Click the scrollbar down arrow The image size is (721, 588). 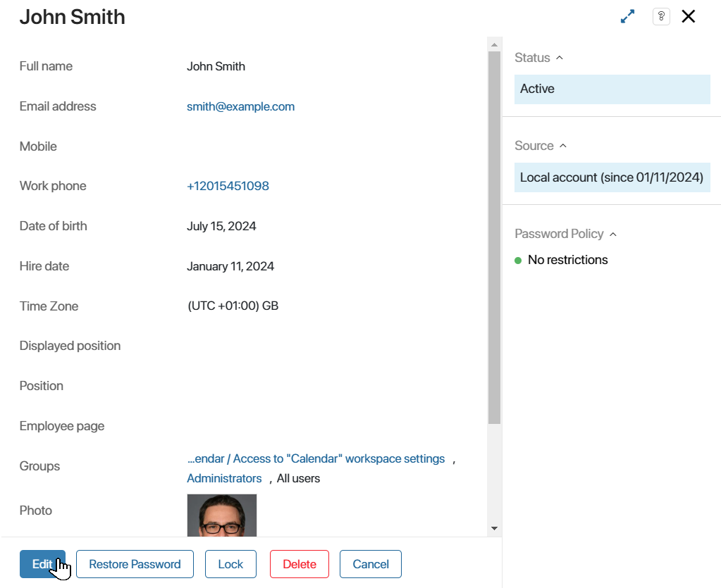pos(494,528)
